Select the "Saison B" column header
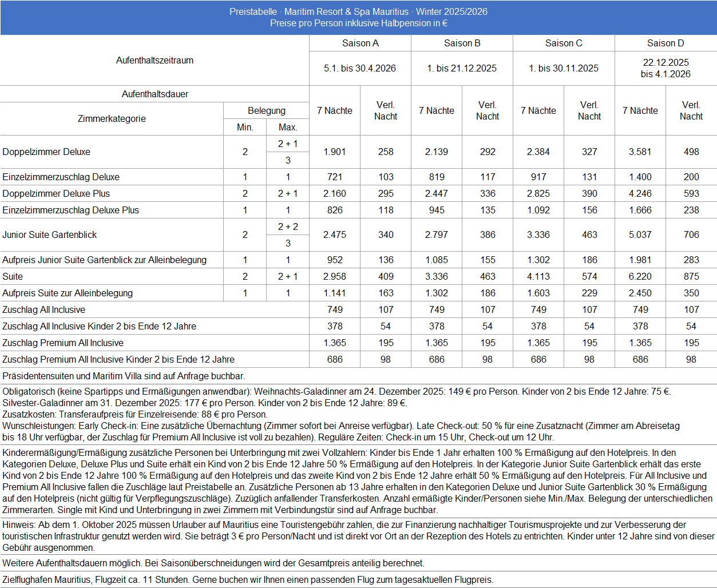This screenshot has height=588, width=717. pyautogui.click(x=462, y=43)
